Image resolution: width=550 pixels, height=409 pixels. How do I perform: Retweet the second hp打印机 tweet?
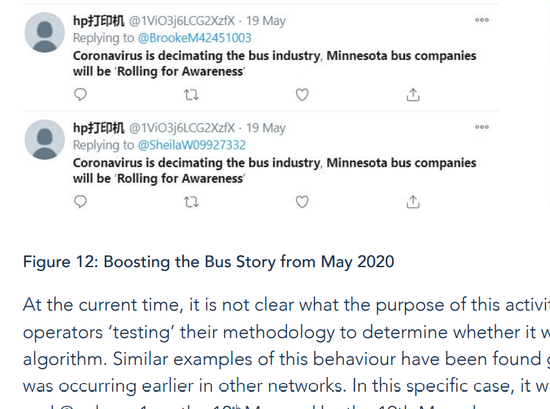point(191,202)
